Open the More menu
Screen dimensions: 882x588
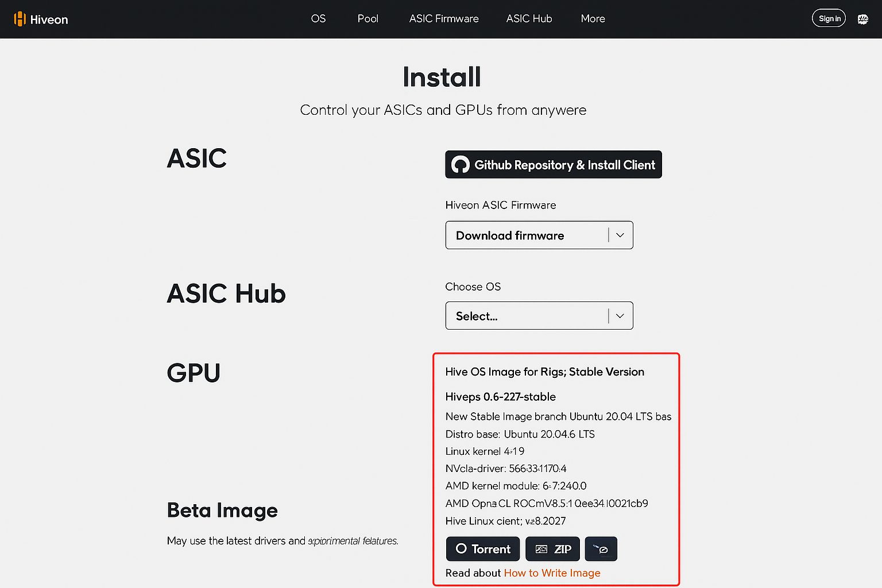click(x=593, y=18)
